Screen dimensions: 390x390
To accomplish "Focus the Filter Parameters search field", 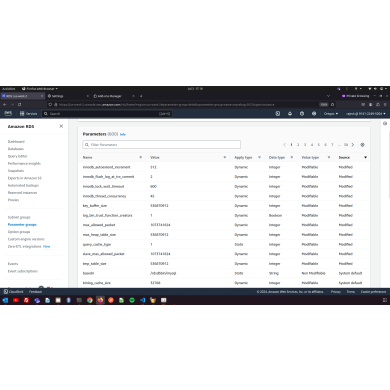I will coord(162,145).
